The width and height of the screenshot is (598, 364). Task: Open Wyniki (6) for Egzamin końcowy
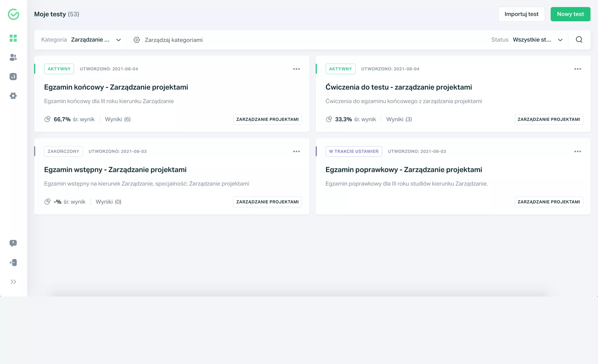pyautogui.click(x=118, y=119)
